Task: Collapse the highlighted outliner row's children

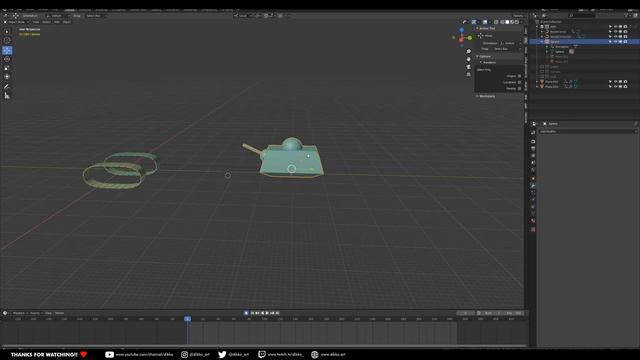Action: tap(542, 42)
